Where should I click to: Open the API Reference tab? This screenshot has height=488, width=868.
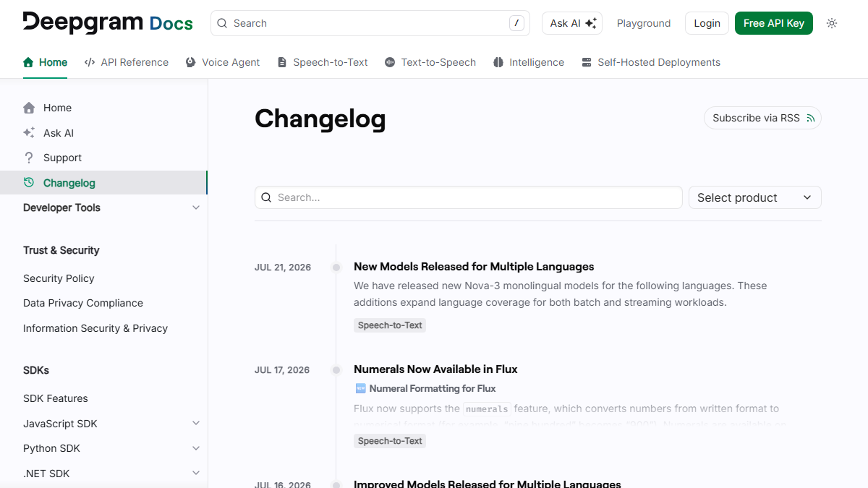pos(127,62)
